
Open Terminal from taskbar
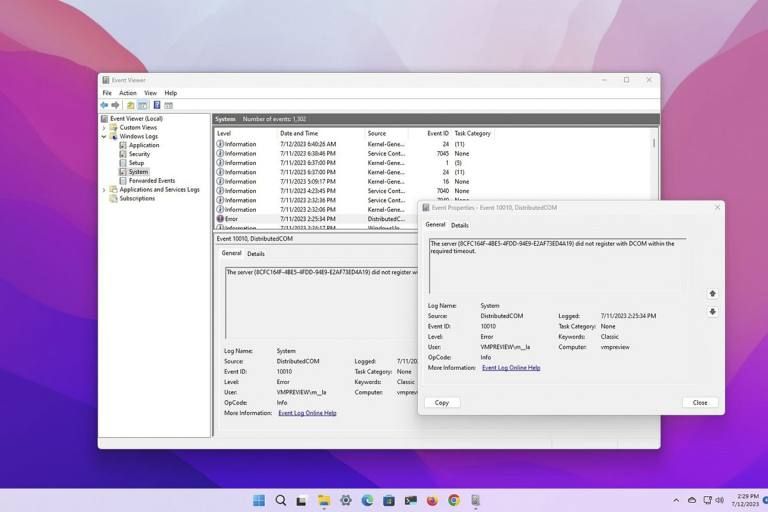[410, 500]
